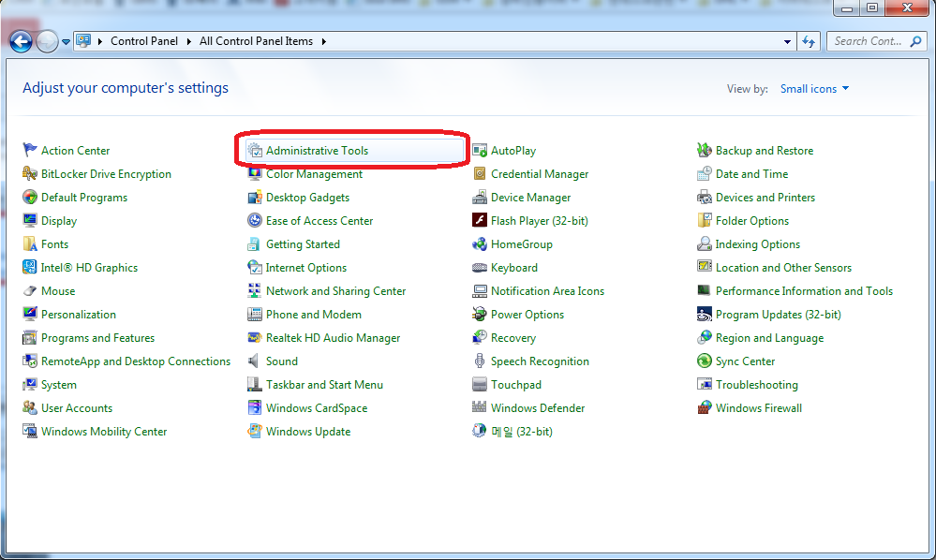Click the User Accounts icon
936x560 pixels.
coord(30,408)
